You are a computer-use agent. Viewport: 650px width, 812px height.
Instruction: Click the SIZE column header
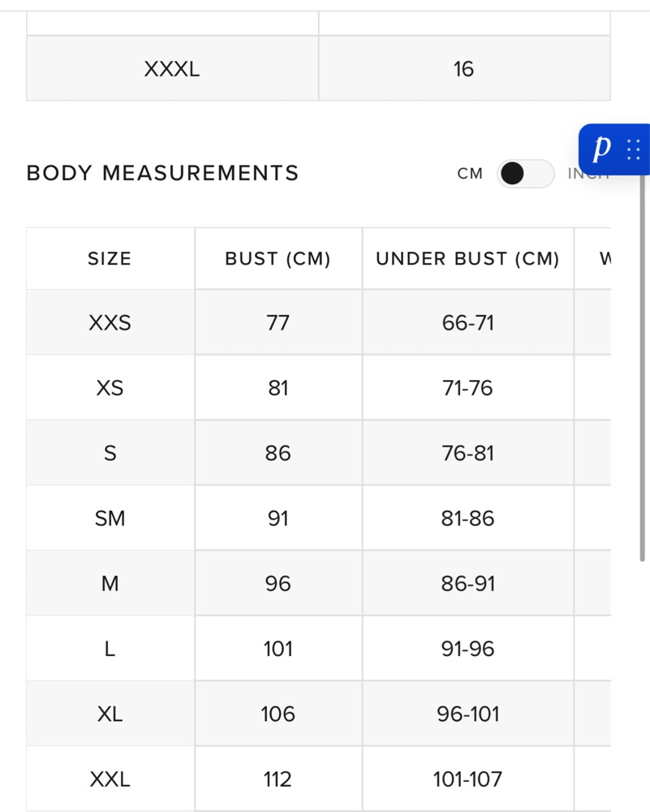tap(110, 258)
